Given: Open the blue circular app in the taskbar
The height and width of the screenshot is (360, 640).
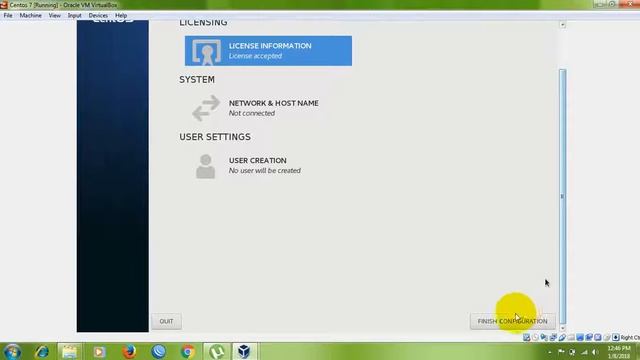Looking at the screenshot, I should [x=158, y=351].
